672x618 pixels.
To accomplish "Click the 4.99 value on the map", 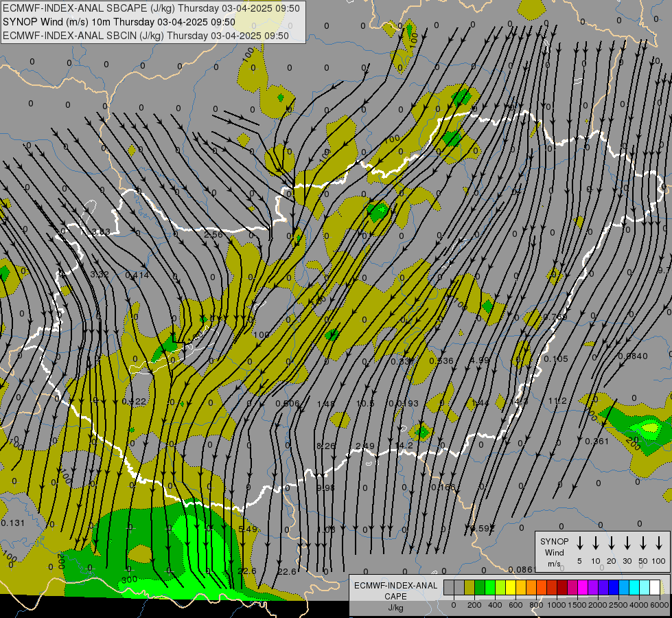I will pyautogui.click(x=480, y=360).
